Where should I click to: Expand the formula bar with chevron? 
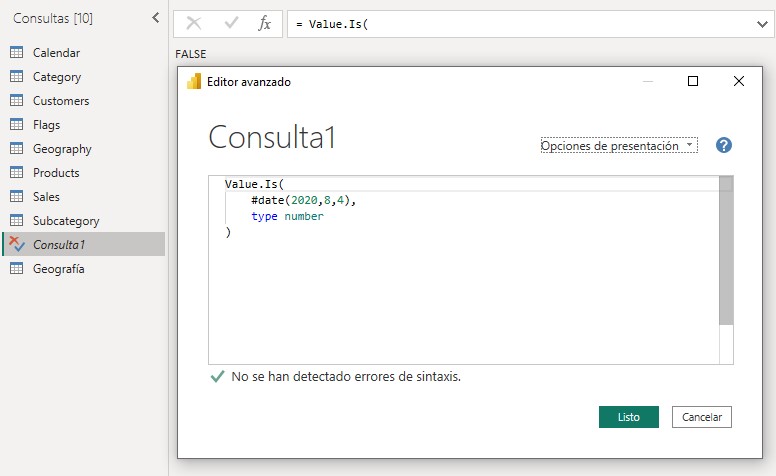761,25
